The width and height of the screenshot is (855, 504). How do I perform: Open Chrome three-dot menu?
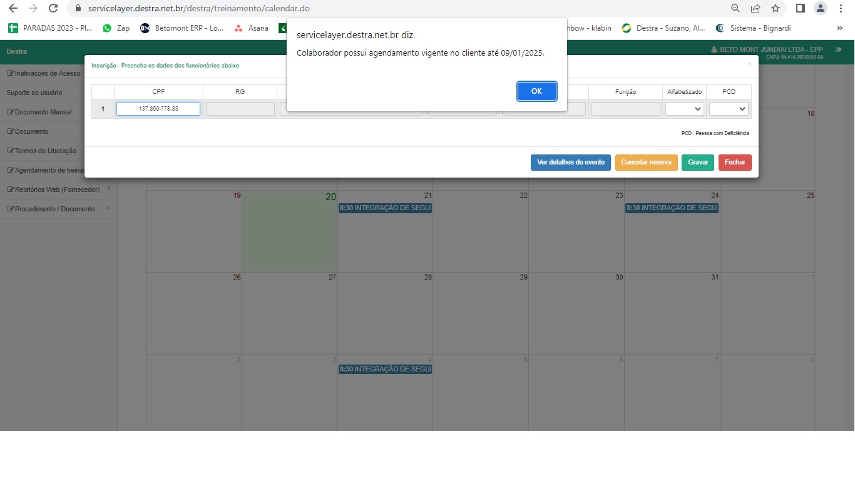(841, 9)
